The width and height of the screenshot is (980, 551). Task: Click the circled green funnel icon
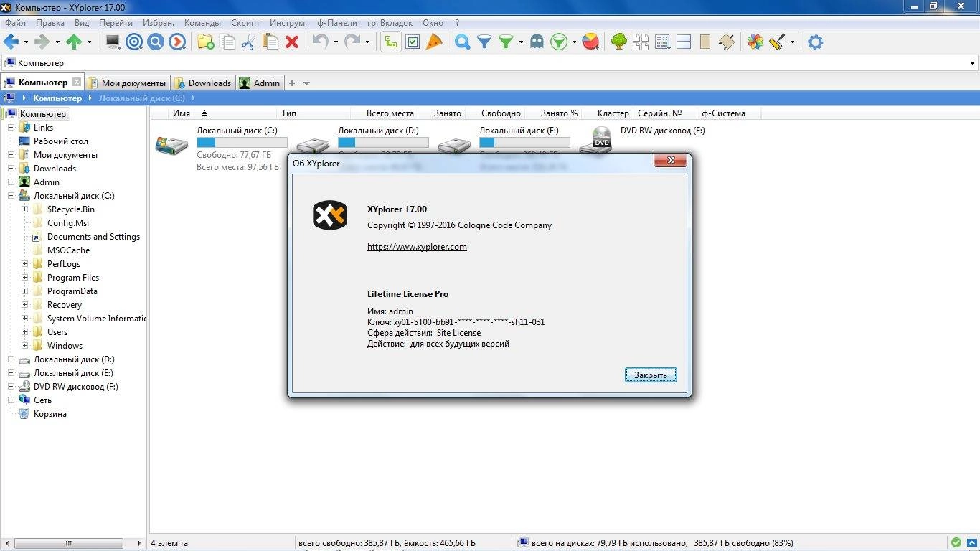559,42
